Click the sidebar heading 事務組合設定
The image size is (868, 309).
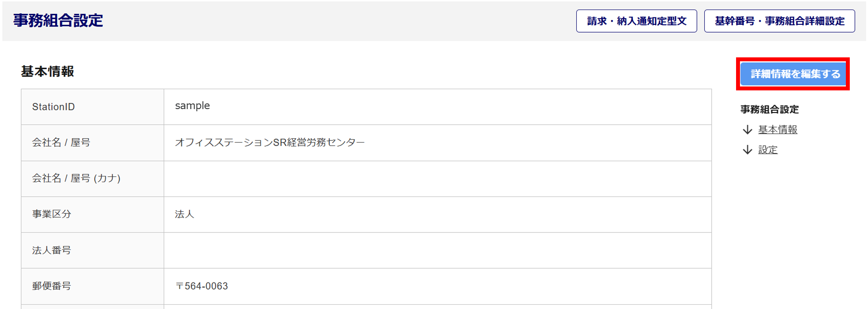tap(769, 110)
